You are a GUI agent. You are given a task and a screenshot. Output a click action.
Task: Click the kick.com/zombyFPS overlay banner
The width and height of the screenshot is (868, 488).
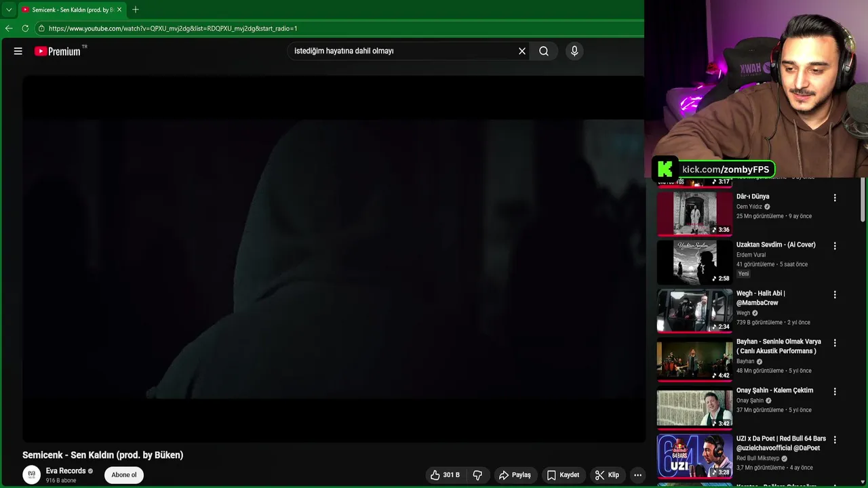(x=713, y=169)
